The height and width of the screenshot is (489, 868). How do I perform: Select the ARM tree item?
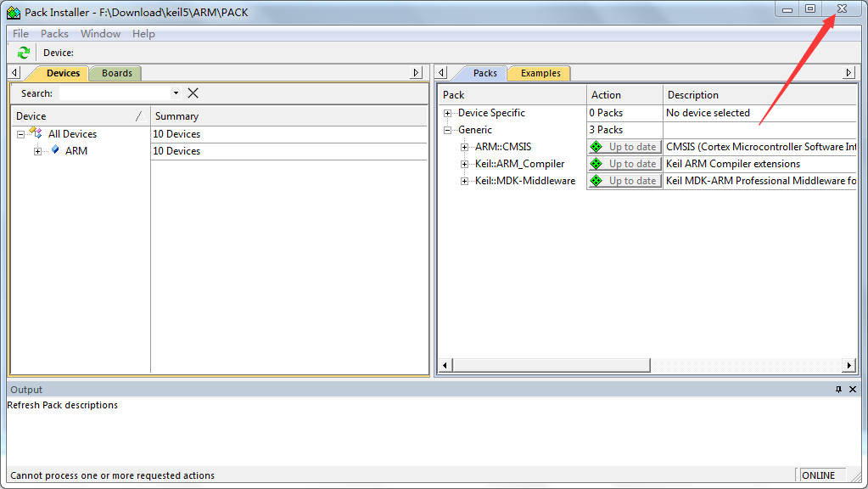(x=76, y=150)
